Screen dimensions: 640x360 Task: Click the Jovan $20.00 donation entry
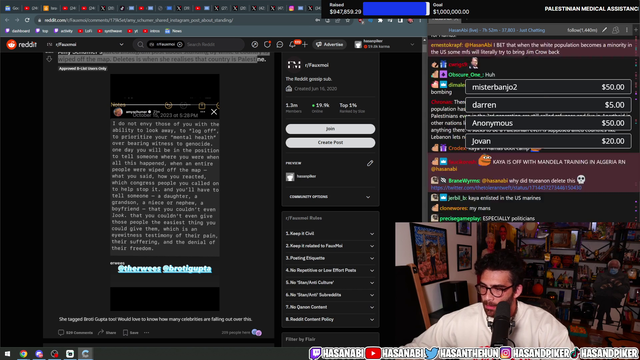548,141
